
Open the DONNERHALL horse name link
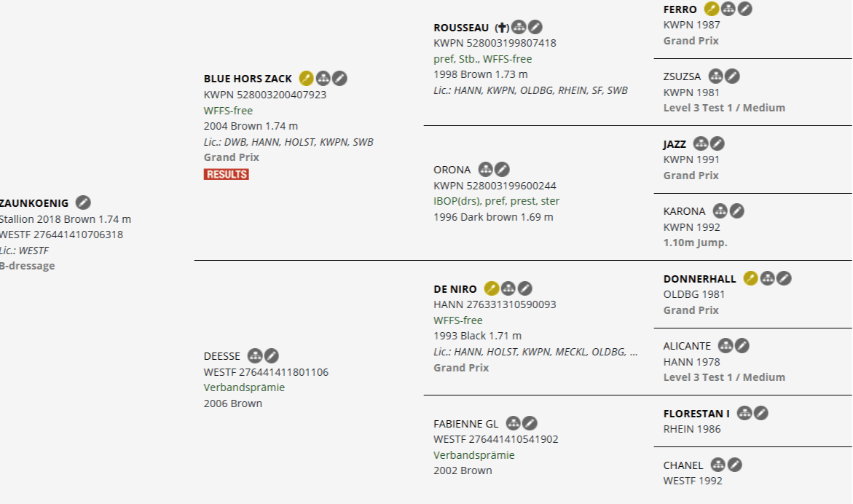point(699,279)
